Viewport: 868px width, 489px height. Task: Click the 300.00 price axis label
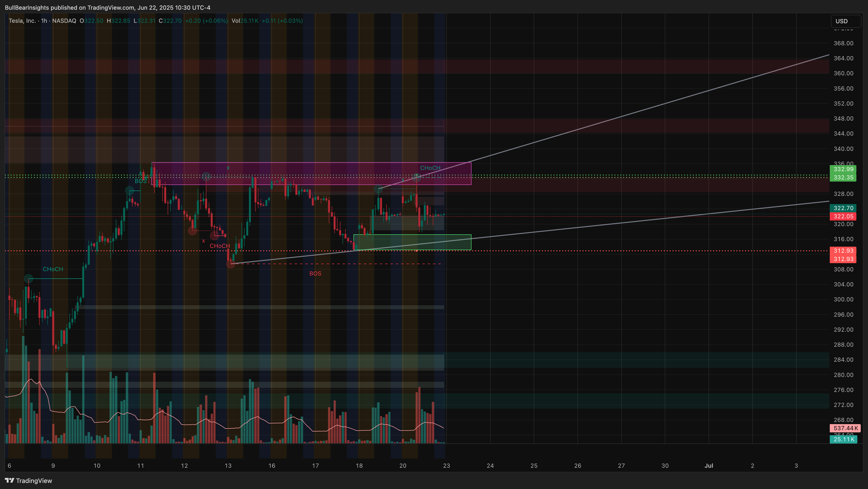coord(844,299)
